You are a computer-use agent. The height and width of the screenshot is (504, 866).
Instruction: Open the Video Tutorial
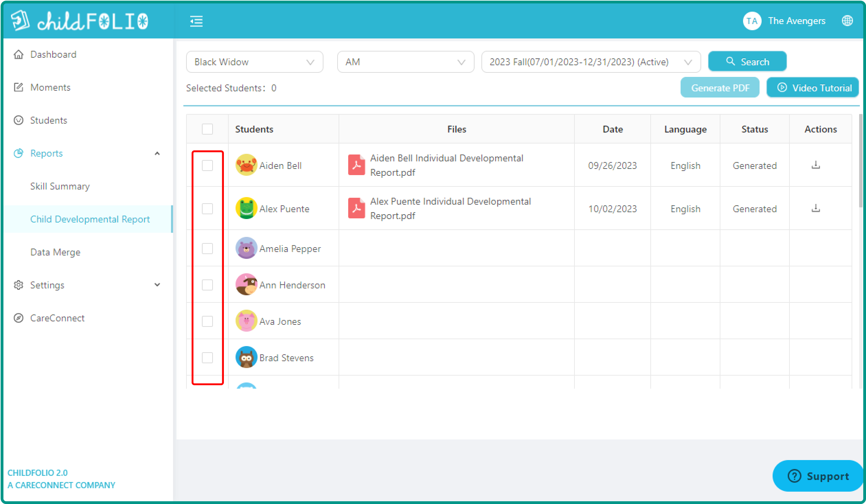point(812,88)
